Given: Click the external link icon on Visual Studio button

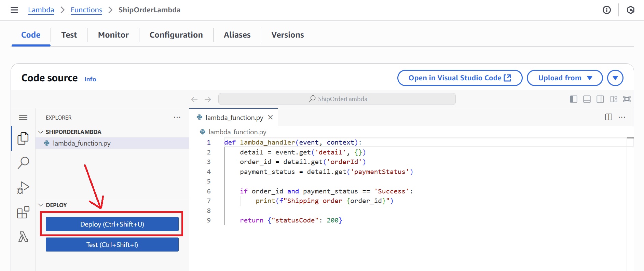Looking at the screenshot, I should pyautogui.click(x=508, y=78).
